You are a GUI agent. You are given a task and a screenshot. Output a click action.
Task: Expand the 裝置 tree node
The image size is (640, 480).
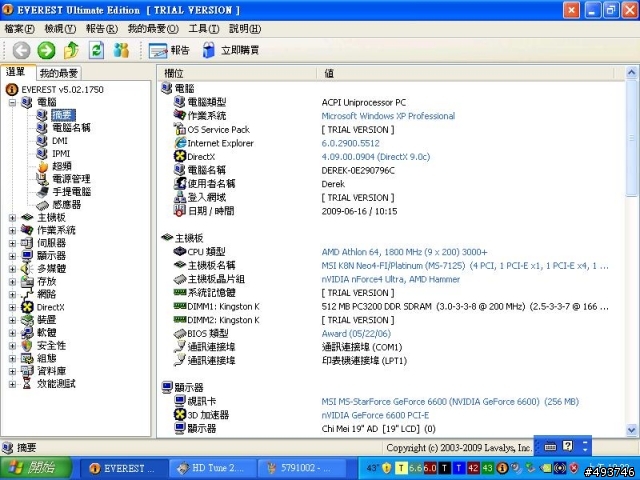coord(13,320)
